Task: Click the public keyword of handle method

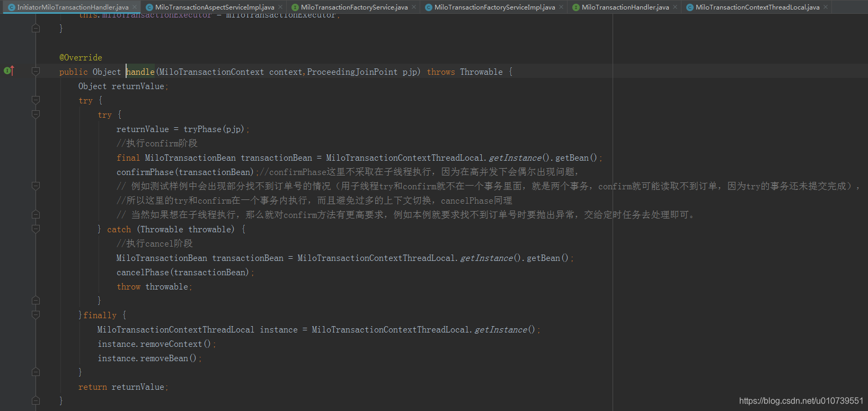Action: [x=74, y=72]
